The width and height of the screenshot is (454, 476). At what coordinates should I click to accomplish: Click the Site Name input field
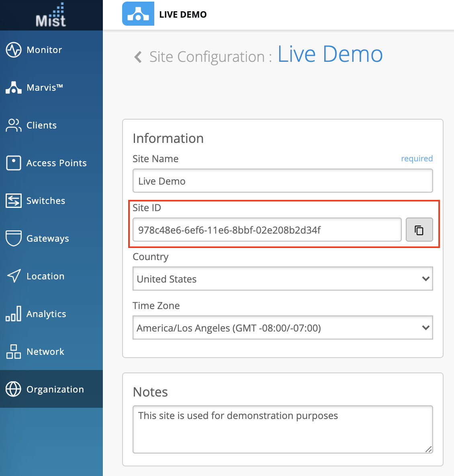point(282,181)
